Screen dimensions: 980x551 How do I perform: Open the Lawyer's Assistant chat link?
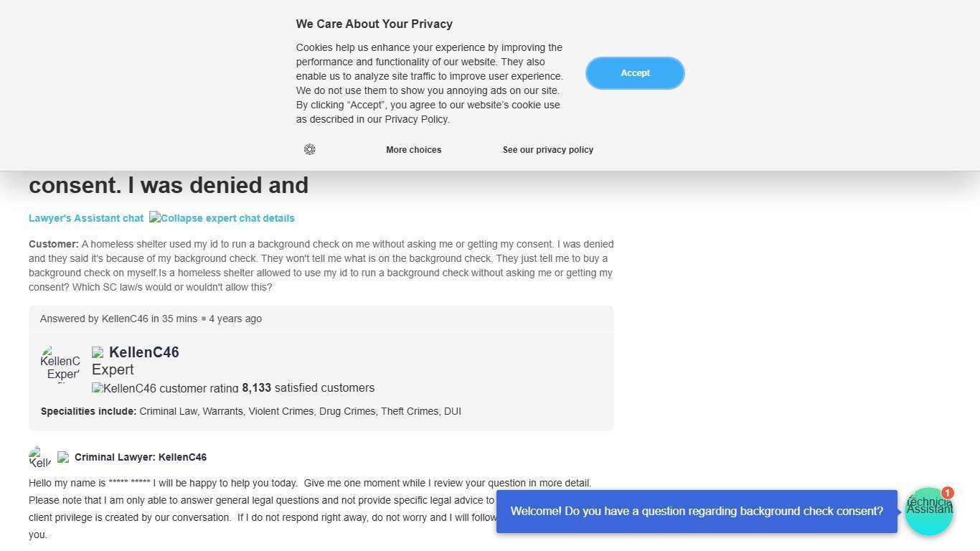(86, 218)
